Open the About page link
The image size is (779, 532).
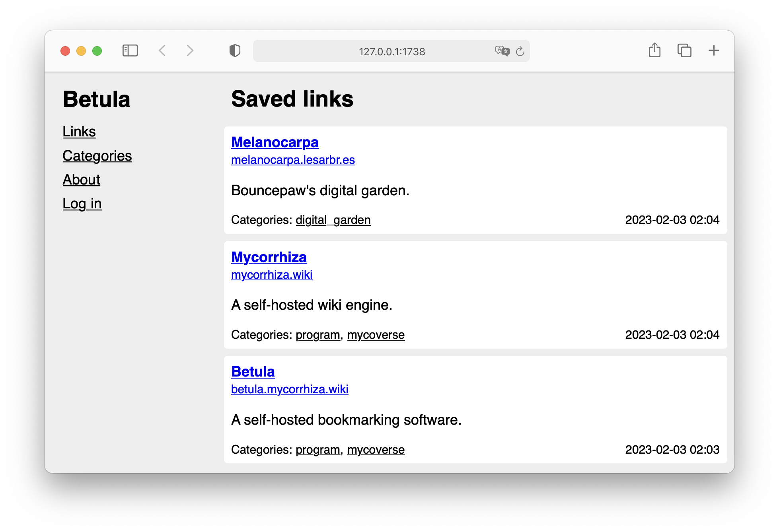81,180
